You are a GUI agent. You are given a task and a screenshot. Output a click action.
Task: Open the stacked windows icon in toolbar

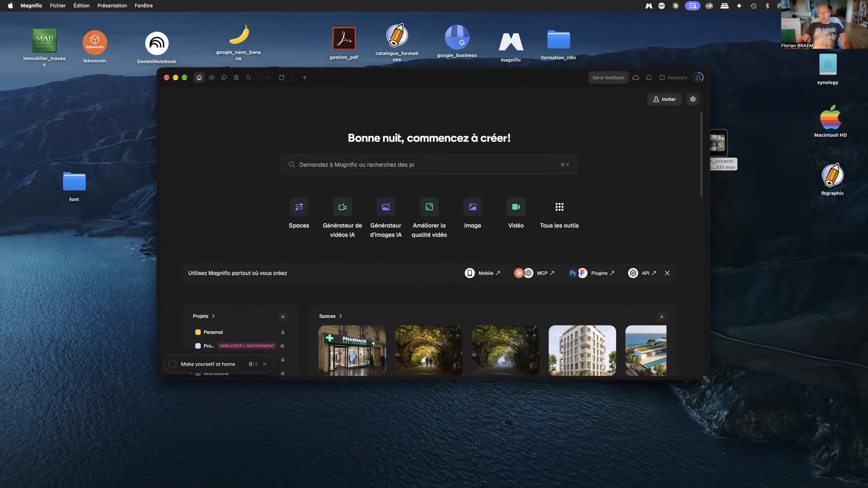coord(224,78)
